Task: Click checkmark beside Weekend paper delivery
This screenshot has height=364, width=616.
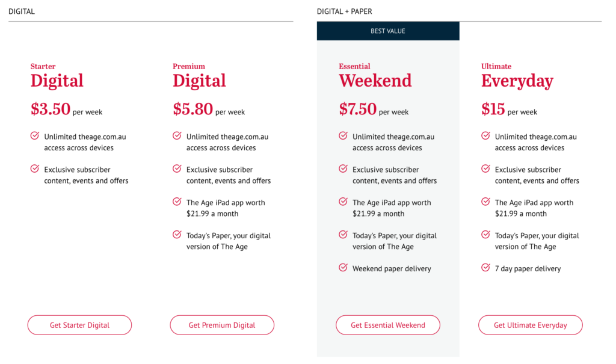Action: point(343,268)
